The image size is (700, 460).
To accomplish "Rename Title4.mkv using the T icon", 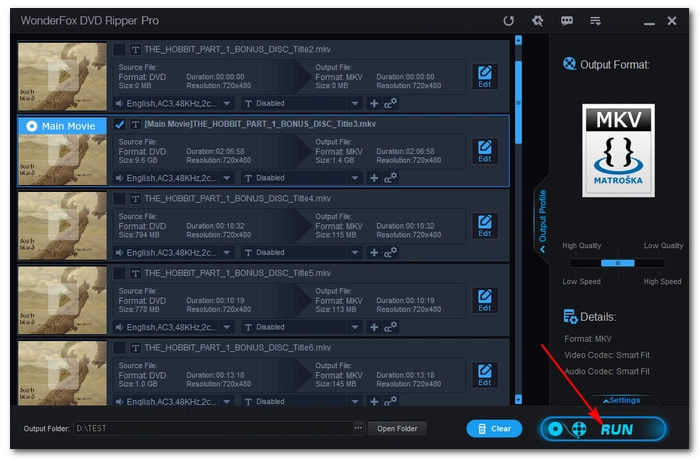I will 135,199.
